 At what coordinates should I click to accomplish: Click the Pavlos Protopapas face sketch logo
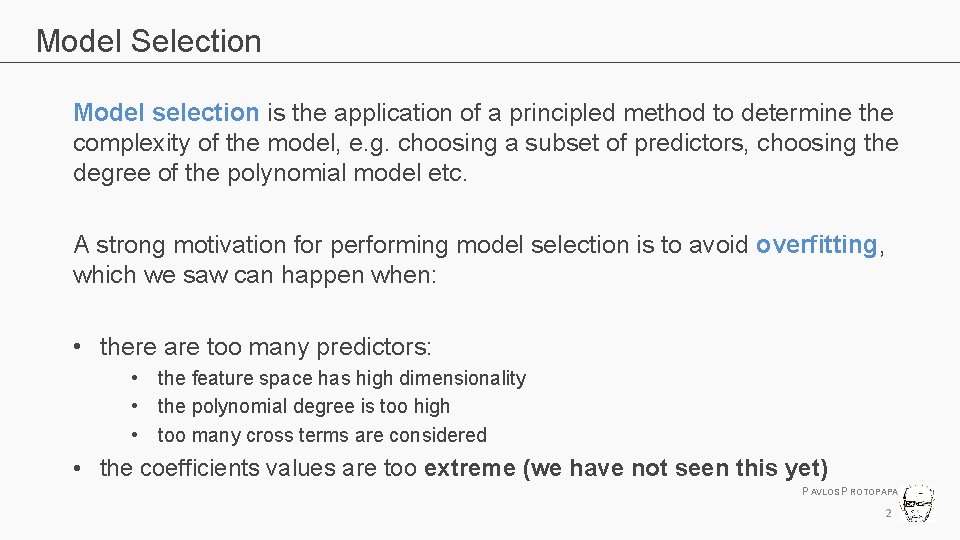[x=917, y=503]
